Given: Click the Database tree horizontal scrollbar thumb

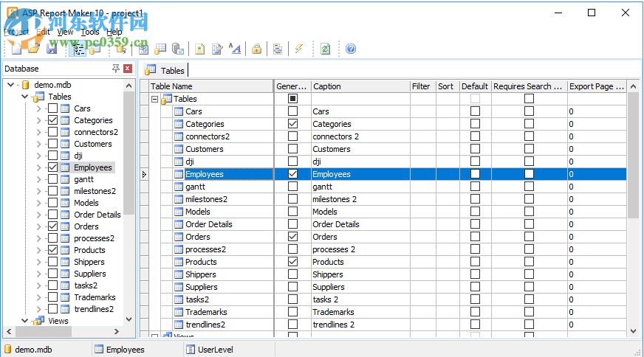Looking at the screenshot, I should click(x=44, y=331).
